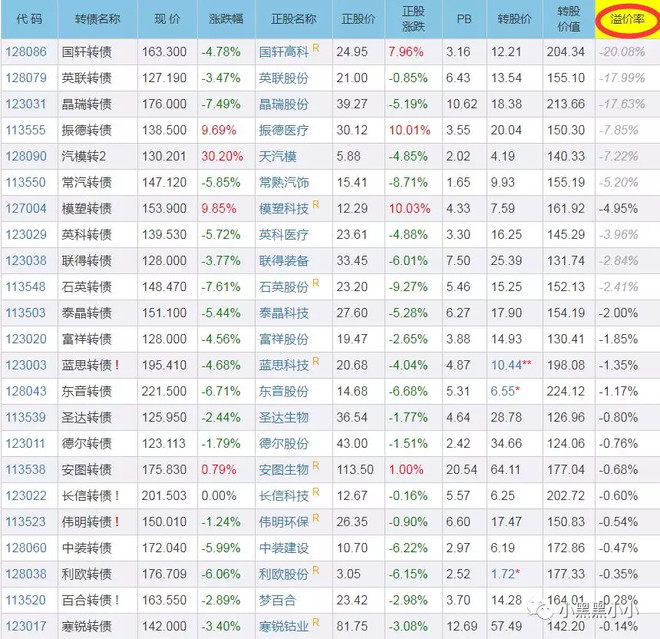Image resolution: width=660 pixels, height=639 pixels.
Task: Open the 梦百合 stock link
Action: tap(277, 600)
